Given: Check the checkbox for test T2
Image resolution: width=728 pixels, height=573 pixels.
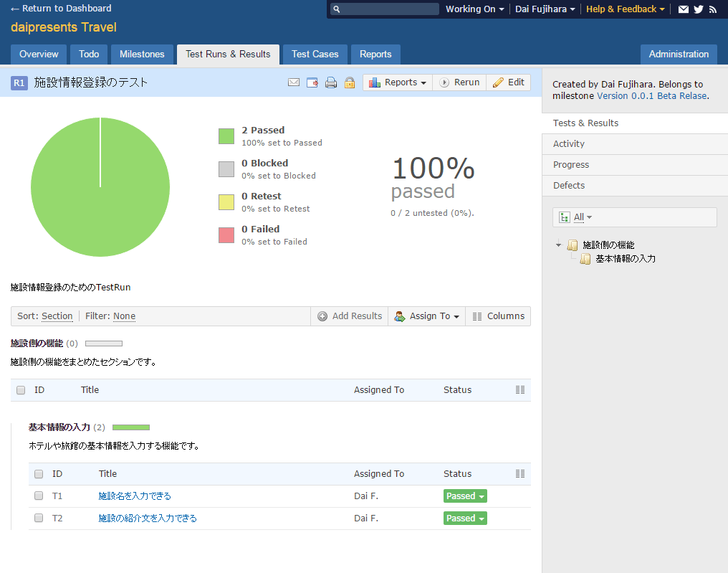Looking at the screenshot, I should pos(39,518).
